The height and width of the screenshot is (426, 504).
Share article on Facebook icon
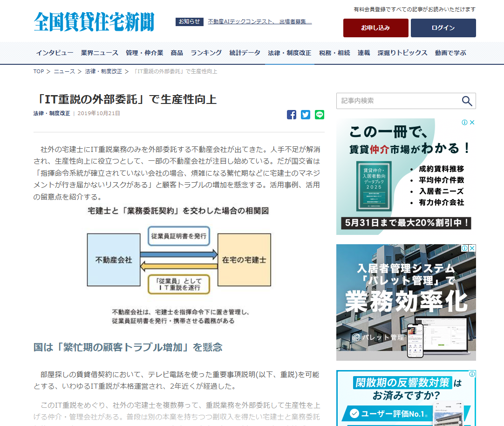click(x=292, y=115)
